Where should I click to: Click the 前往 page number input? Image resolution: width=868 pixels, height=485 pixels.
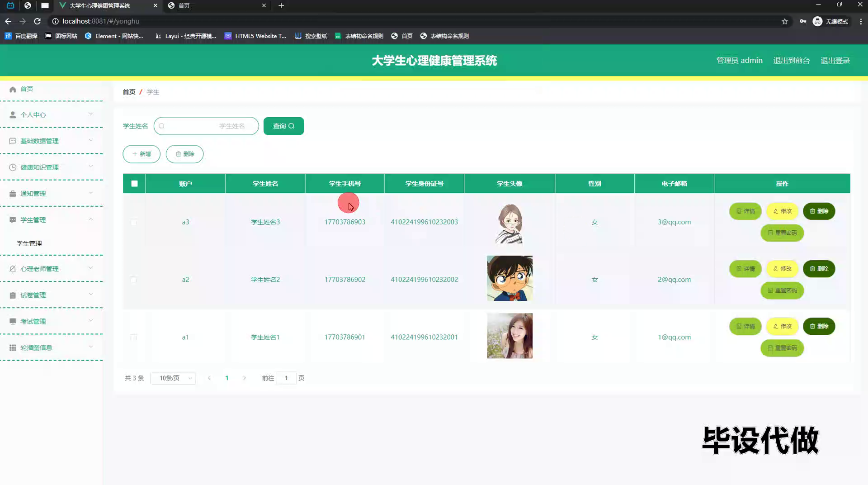pyautogui.click(x=286, y=378)
